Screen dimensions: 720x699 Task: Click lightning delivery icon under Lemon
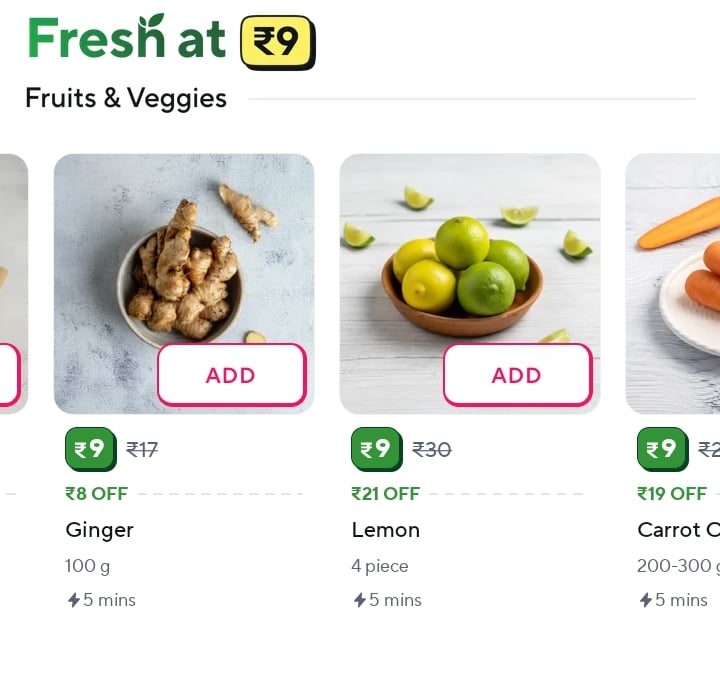(x=359, y=600)
